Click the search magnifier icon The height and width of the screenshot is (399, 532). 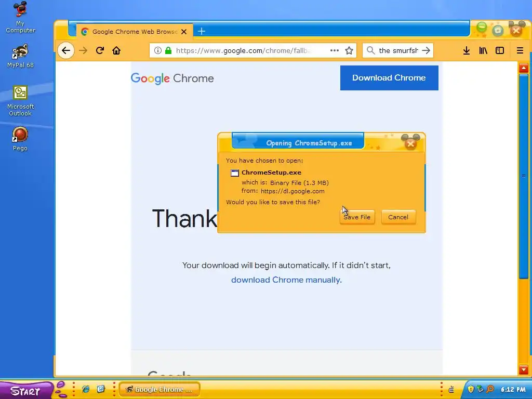pyautogui.click(x=370, y=50)
